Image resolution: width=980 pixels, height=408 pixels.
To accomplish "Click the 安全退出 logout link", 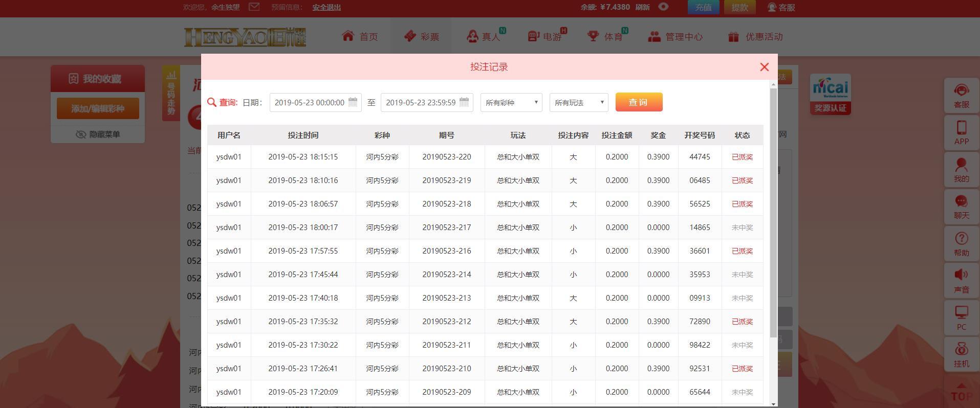I will coord(326,7).
